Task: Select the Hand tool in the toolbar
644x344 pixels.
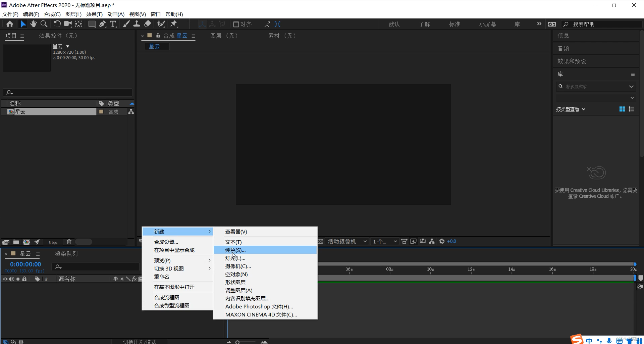Action: pos(33,24)
